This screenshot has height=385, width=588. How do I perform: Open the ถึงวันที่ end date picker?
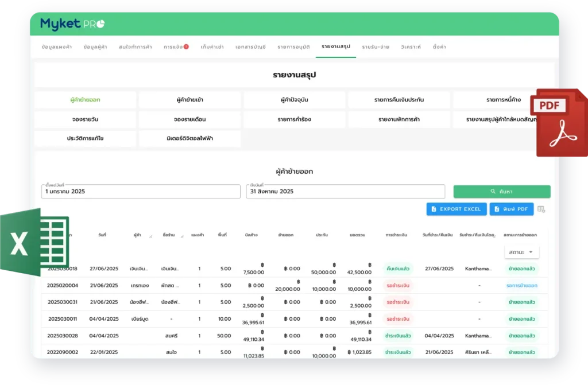tap(345, 192)
